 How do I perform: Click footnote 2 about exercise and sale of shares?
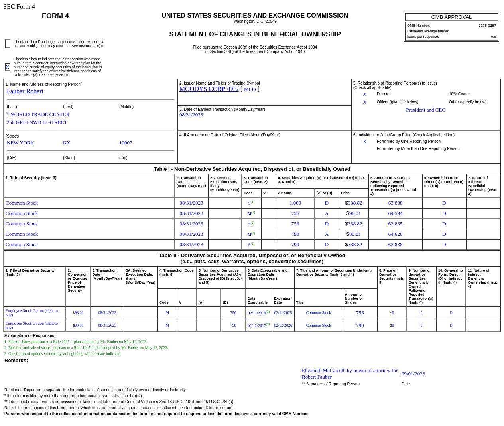[x=86, y=348]
